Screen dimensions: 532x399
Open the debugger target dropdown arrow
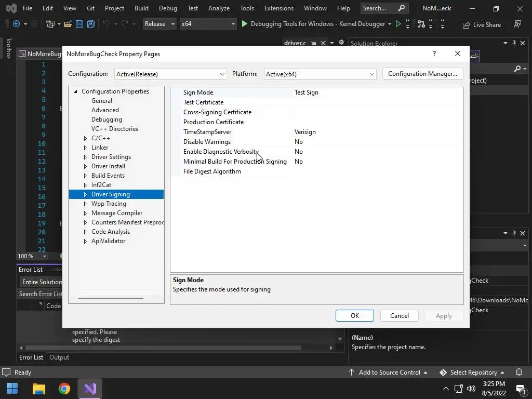tap(390, 24)
